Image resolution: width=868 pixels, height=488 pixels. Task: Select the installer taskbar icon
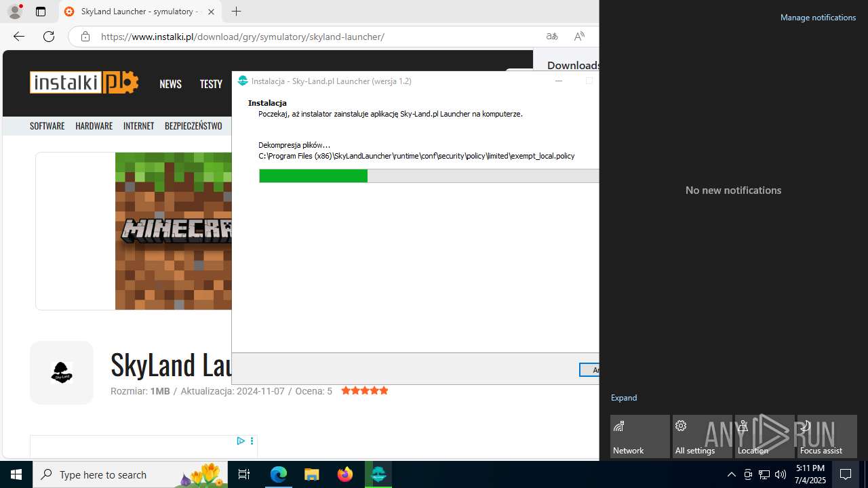(x=378, y=474)
